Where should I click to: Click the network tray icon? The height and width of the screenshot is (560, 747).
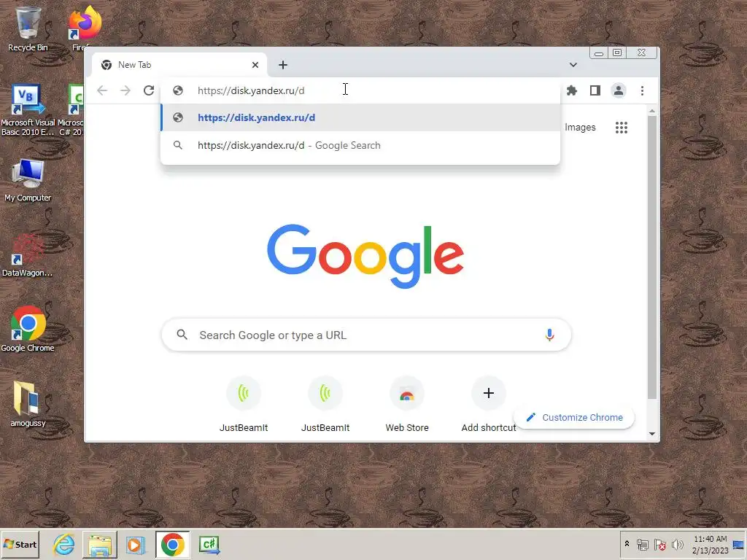(643, 544)
